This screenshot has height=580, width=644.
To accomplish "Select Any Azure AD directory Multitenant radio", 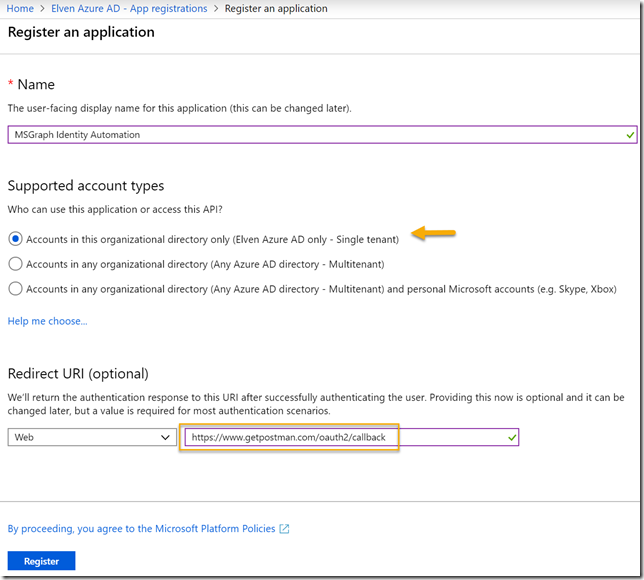I will tap(15, 264).
